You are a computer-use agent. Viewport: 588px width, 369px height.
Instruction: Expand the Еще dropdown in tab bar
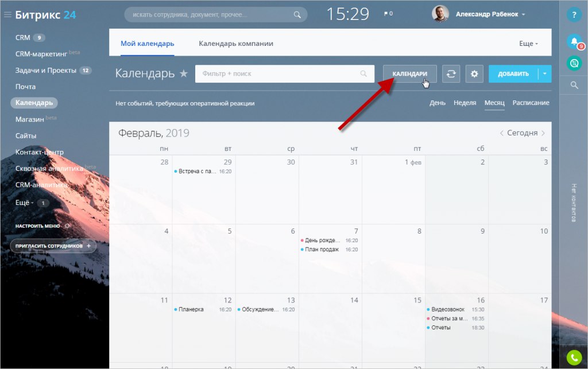[528, 44]
